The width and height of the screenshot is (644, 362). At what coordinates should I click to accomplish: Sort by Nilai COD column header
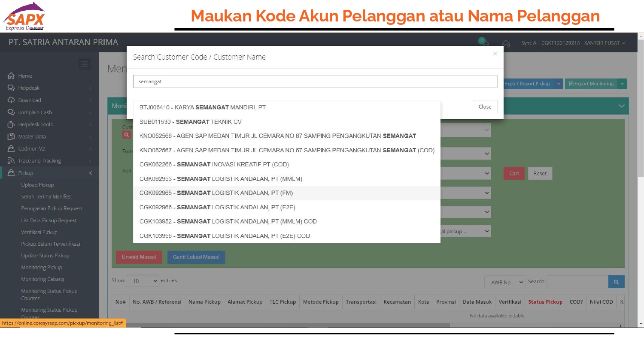(601, 302)
